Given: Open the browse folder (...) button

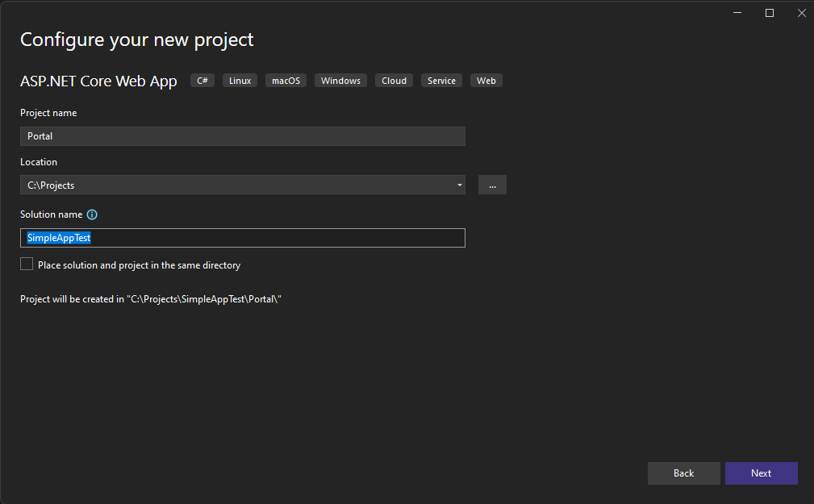Looking at the screenshot, I should [x=492, y=185].
